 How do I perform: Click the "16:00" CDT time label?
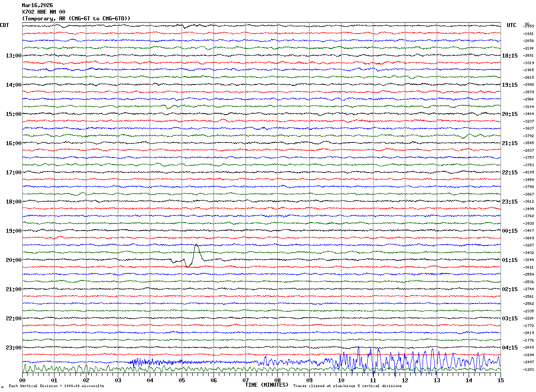13,143
